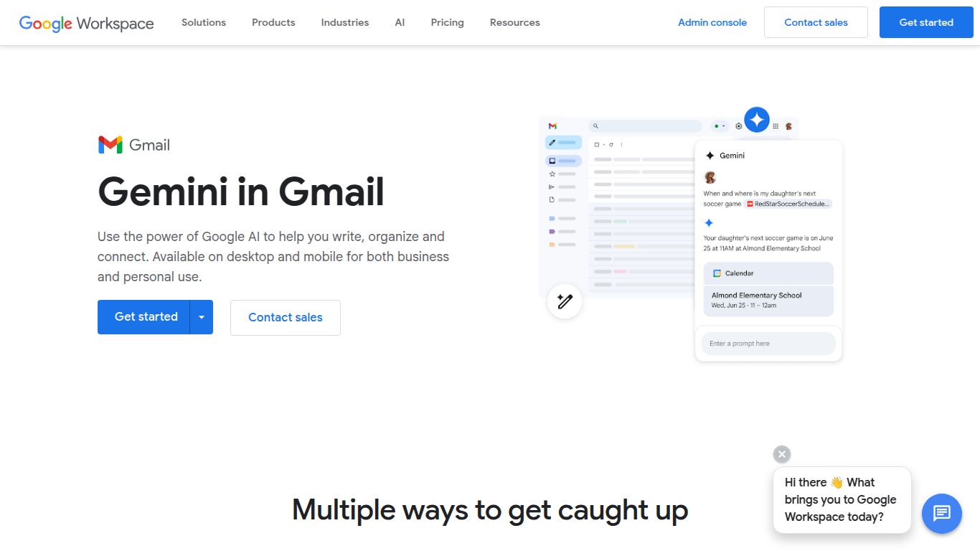
Task: Expand the Get started split-button arrow
Action: [202, 316]
